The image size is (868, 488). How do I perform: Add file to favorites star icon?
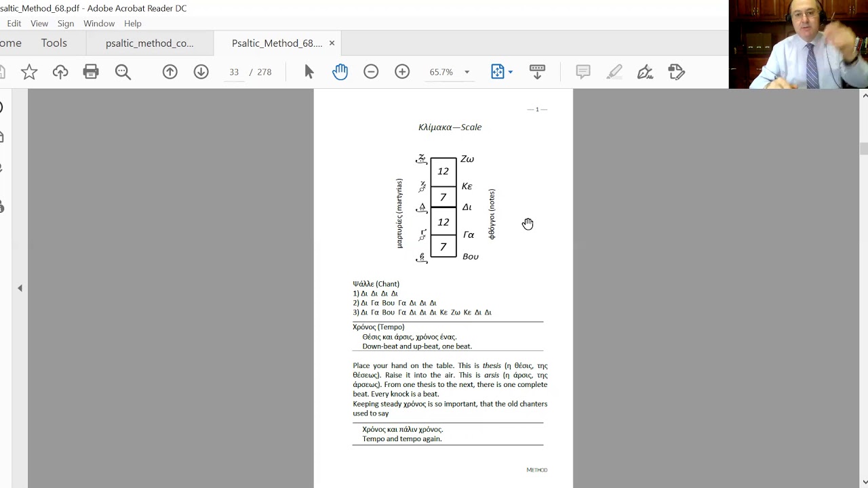pos(29,72)
